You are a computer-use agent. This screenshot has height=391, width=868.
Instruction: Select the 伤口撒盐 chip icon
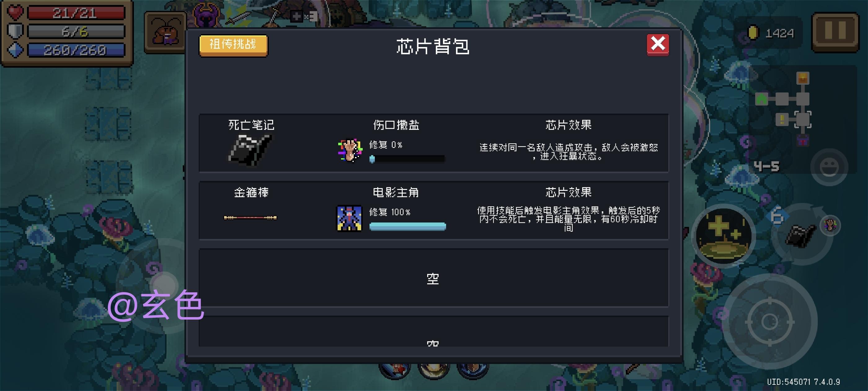pyautogui.click(x=350, y=150)
